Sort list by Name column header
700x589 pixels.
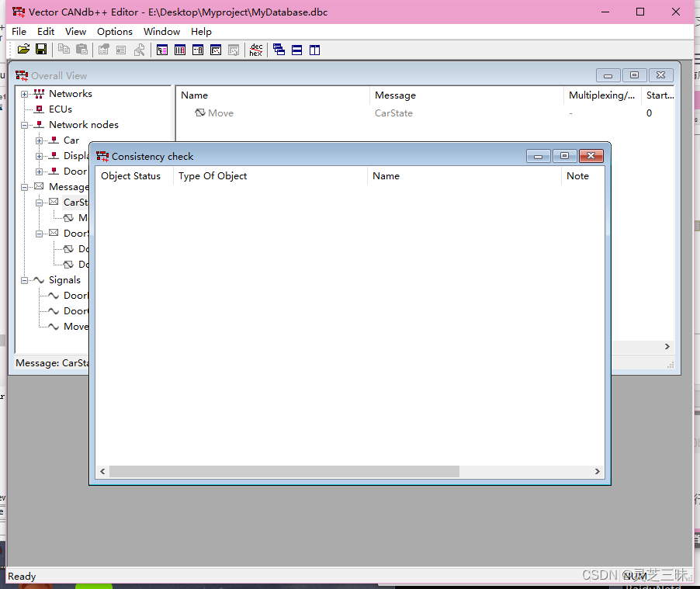272,95
